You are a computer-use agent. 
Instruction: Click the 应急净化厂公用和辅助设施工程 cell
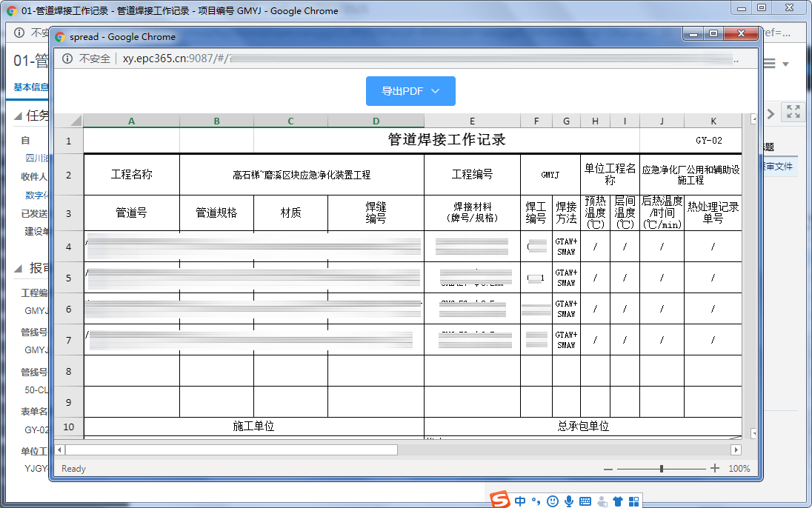coord(690,175)
